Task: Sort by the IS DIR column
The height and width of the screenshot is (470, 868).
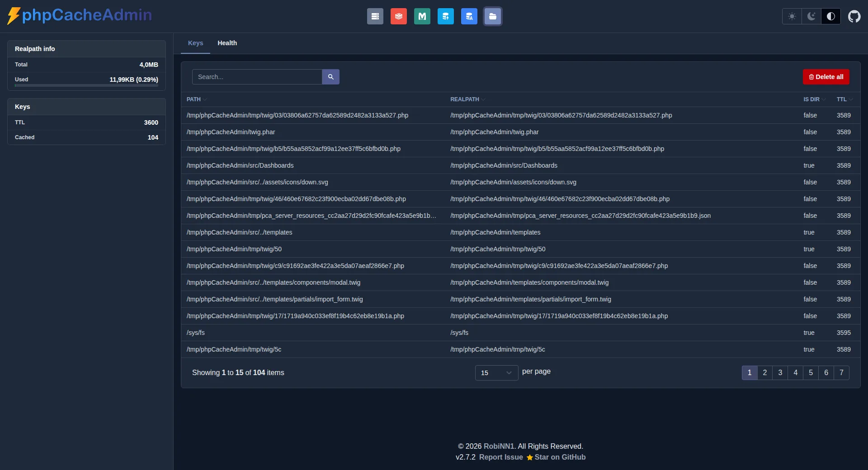Action: (x=814, y=99)
